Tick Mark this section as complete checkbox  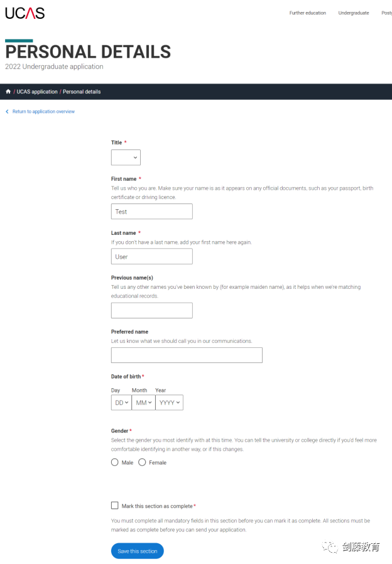[x=115, y=506]
